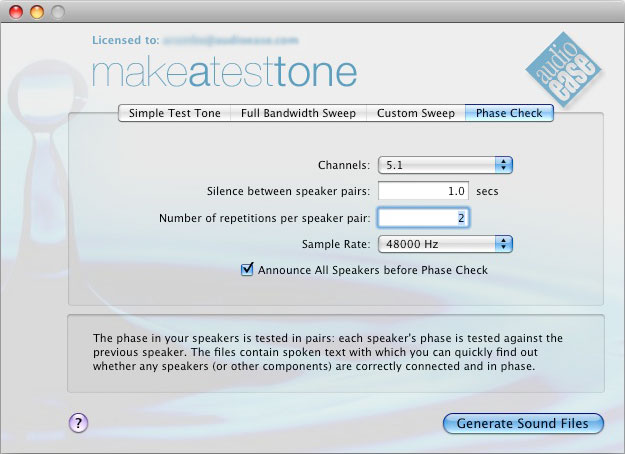The width and height of the screenshot is (625, 454).
Task: Open the Custom Sweep tab
Action: pos(416,113)
